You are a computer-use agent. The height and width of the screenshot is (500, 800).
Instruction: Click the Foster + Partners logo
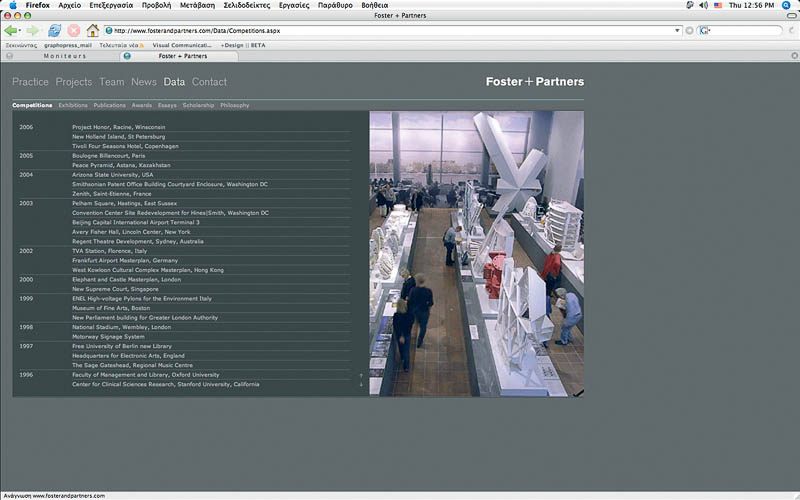click(535, 82)
